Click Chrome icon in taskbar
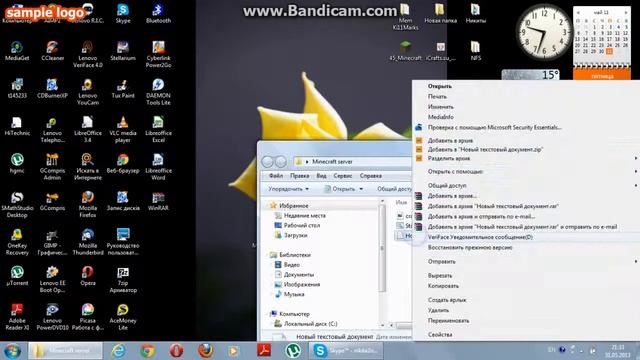 tap(147, 351)
